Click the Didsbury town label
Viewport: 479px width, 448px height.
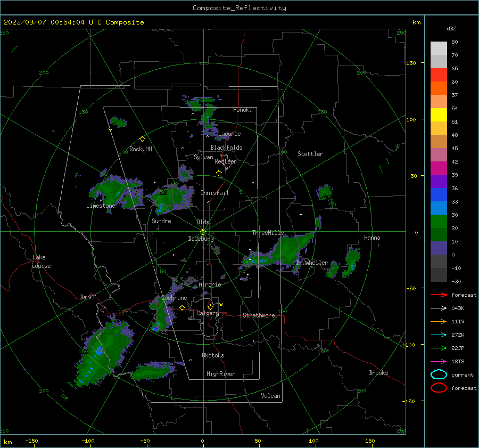[201, 239]
